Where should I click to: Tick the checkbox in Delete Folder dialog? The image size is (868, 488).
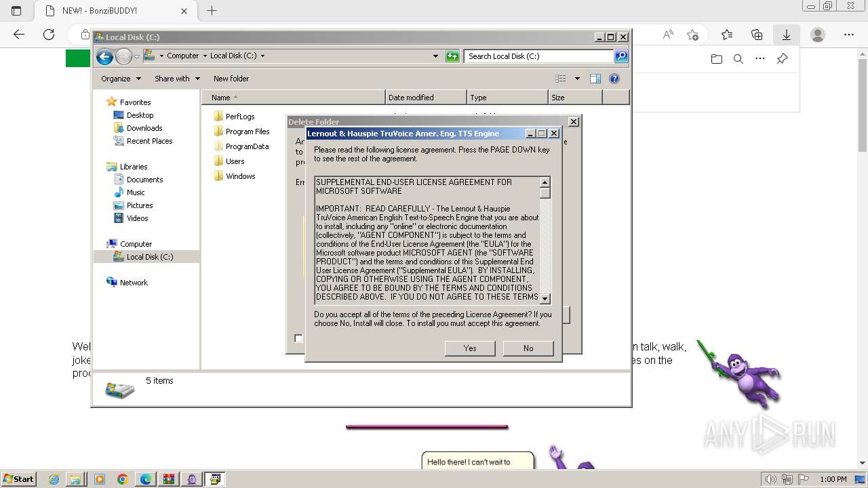coord(298,338)
